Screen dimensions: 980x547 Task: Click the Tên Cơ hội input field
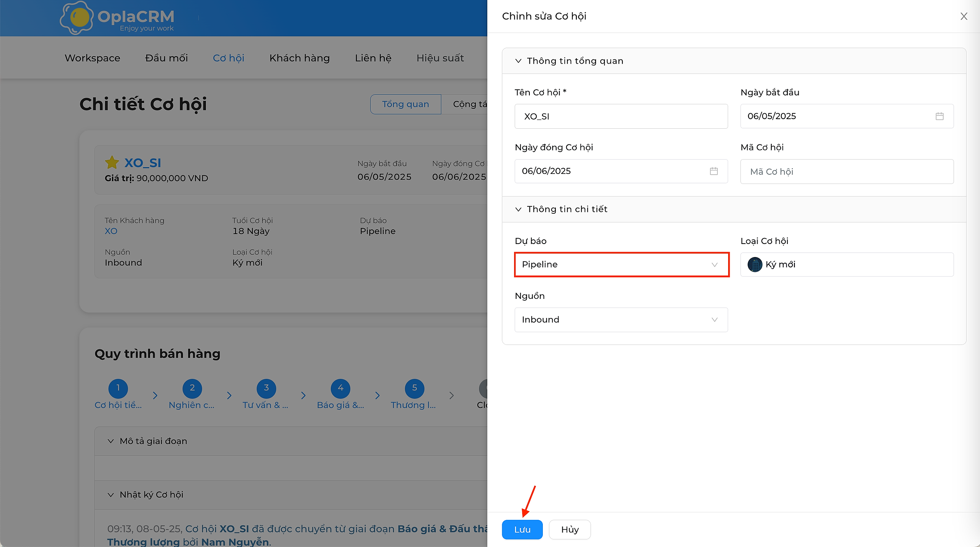click(621, 116)
